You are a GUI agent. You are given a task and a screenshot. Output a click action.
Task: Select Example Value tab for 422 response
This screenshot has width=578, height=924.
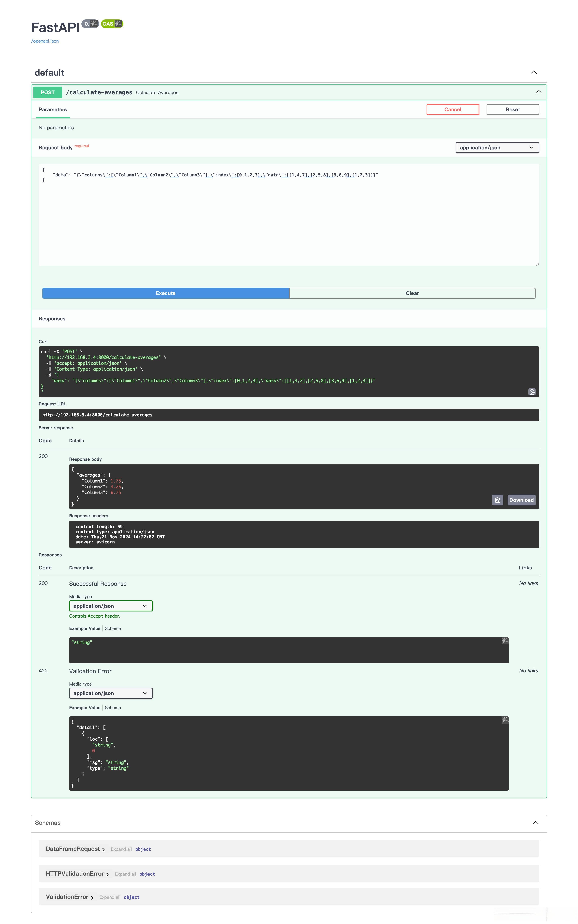tap(84, 708)
